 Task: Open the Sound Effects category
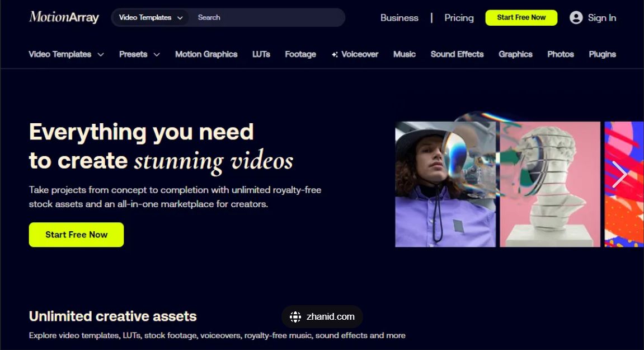tap(457, 54)
